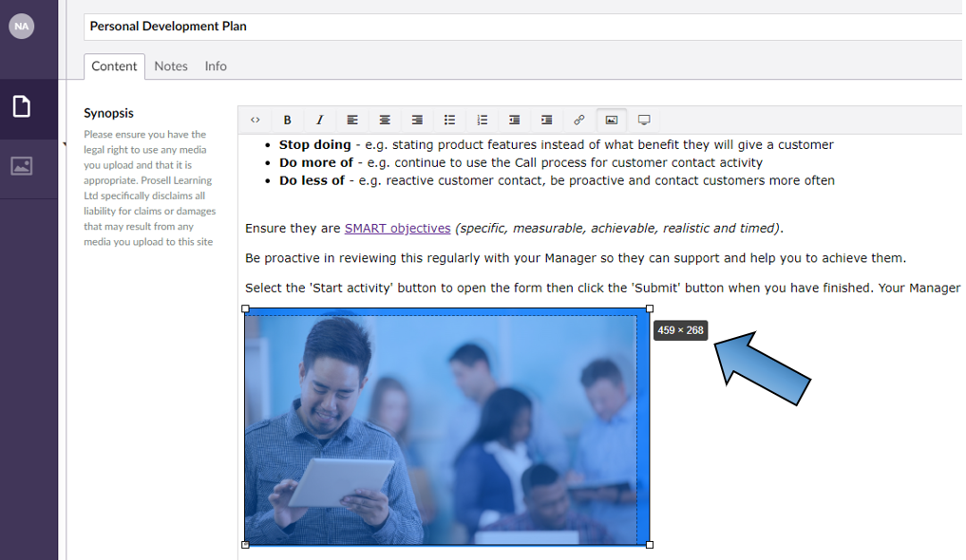966x560 pixels.
Task: Select the numbered list icon
Action: tap(482, 120)
